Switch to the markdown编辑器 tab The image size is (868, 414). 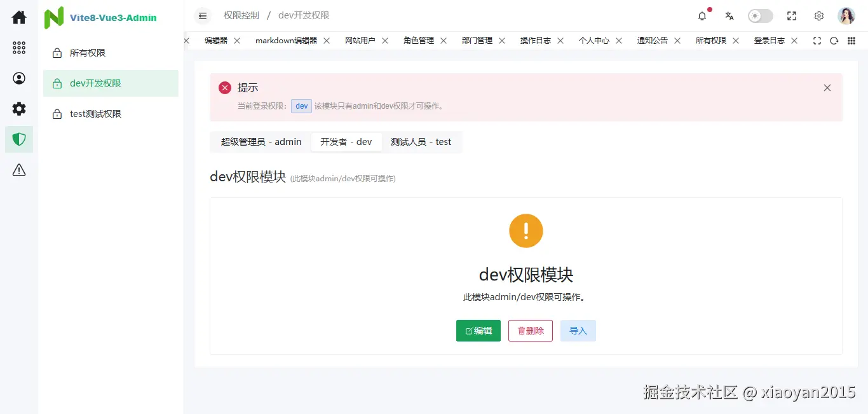pyautogui.click(x=286, y=41)
